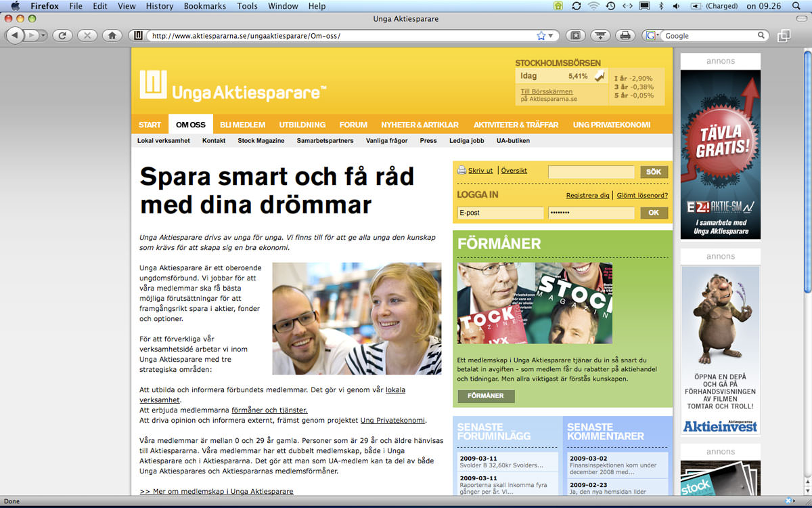Open AKTIVITETER & TRÄFFAR tab

[x=516, y=125]
